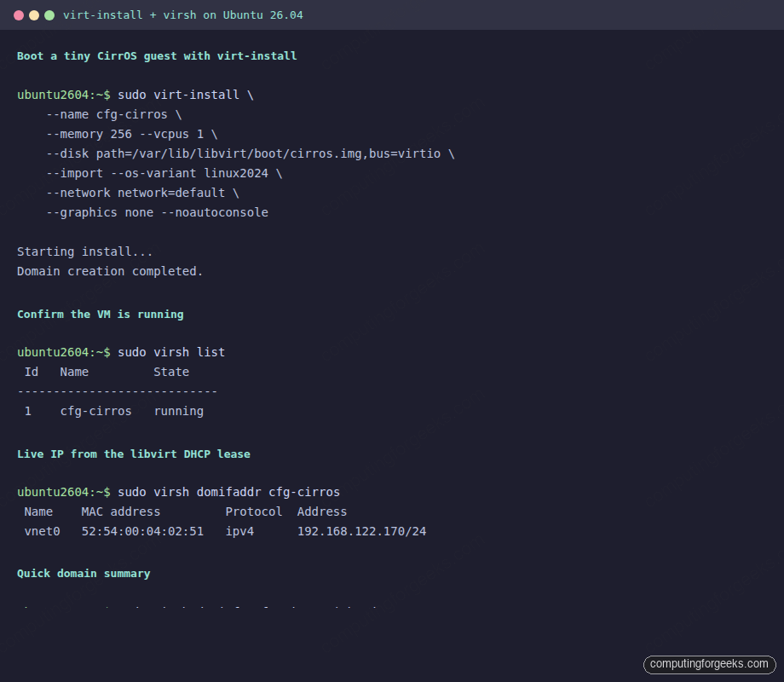Click the 'Address' column header
784x682 pixels.
[x=322, y=511]
